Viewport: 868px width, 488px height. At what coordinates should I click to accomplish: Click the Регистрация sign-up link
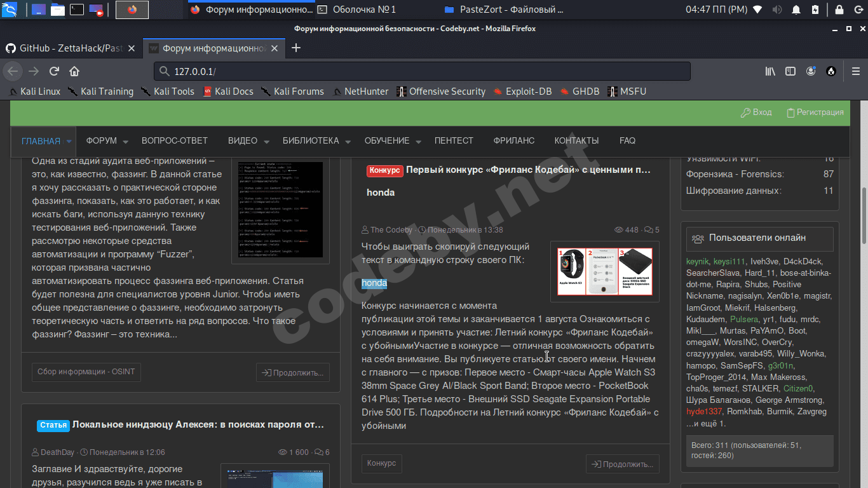coord(815,112)
